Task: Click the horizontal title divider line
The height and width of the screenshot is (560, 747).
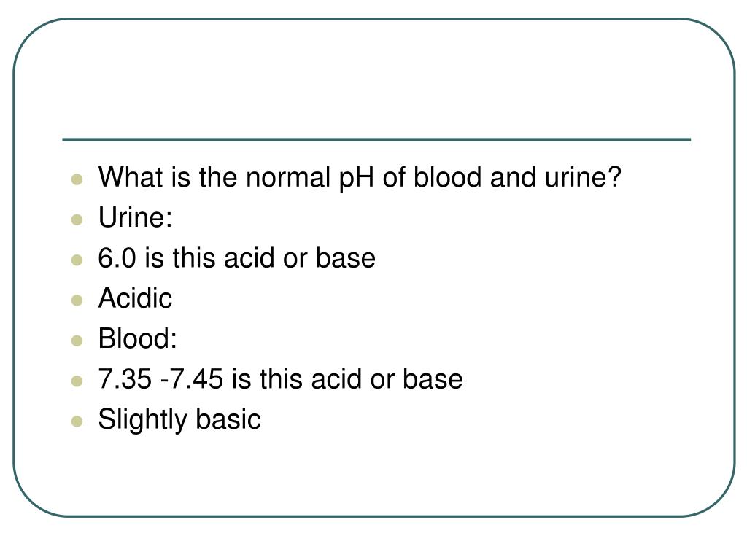Action: point(376,139)
